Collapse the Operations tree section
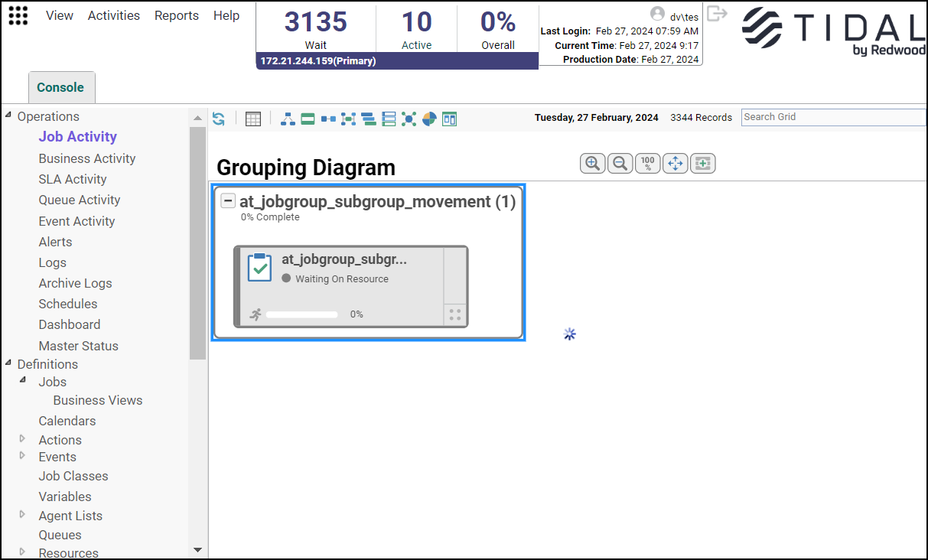 tap(8, 116)
